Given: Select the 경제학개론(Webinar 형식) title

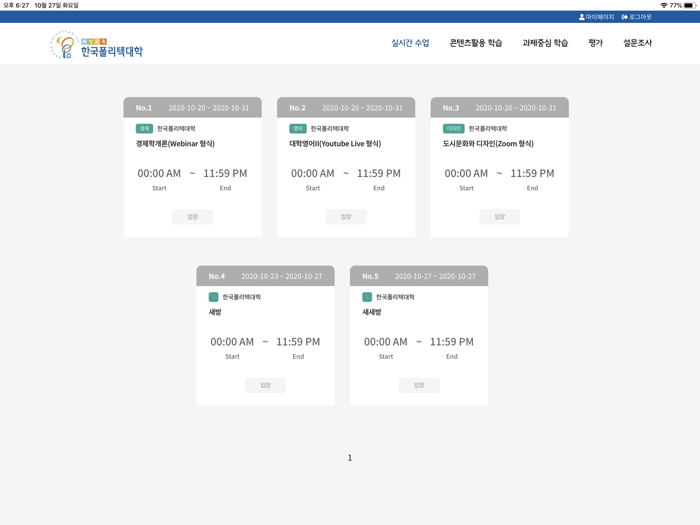Looking at the screenshot, I should 175,144.
